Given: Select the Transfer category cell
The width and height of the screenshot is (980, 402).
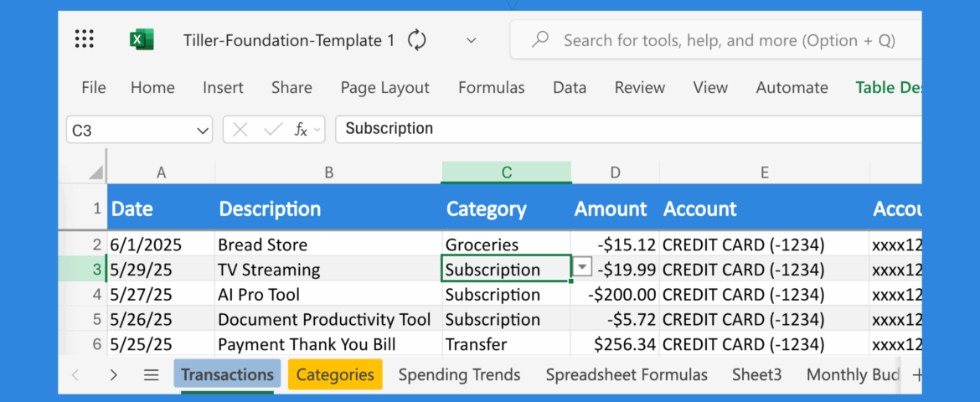Looking at the screenshot, I should (506, 344).
